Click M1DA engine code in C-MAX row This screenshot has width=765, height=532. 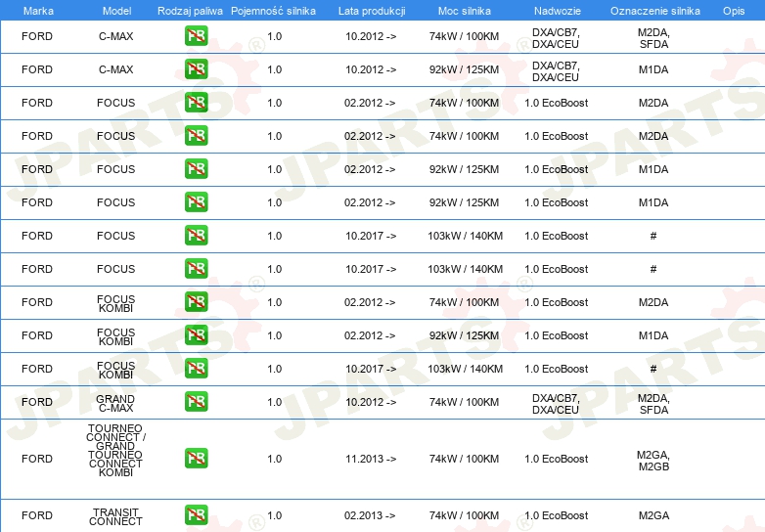(x=653, y=69)
